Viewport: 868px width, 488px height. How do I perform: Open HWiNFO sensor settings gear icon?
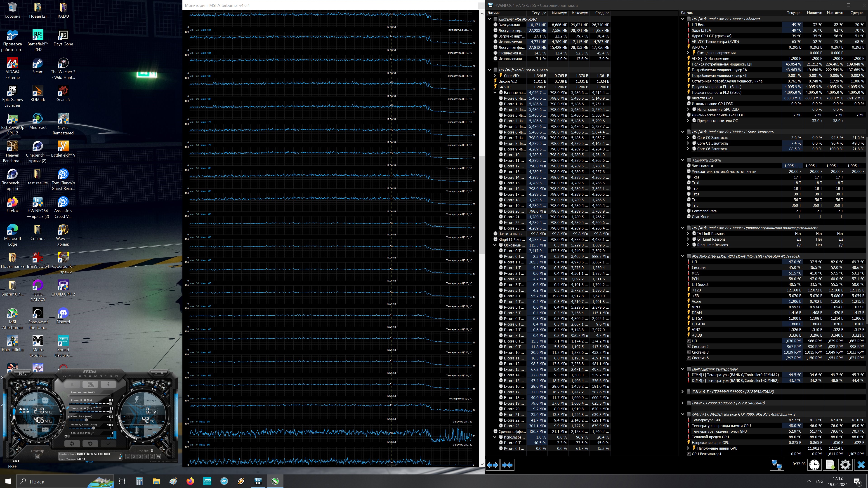point(845,465)
